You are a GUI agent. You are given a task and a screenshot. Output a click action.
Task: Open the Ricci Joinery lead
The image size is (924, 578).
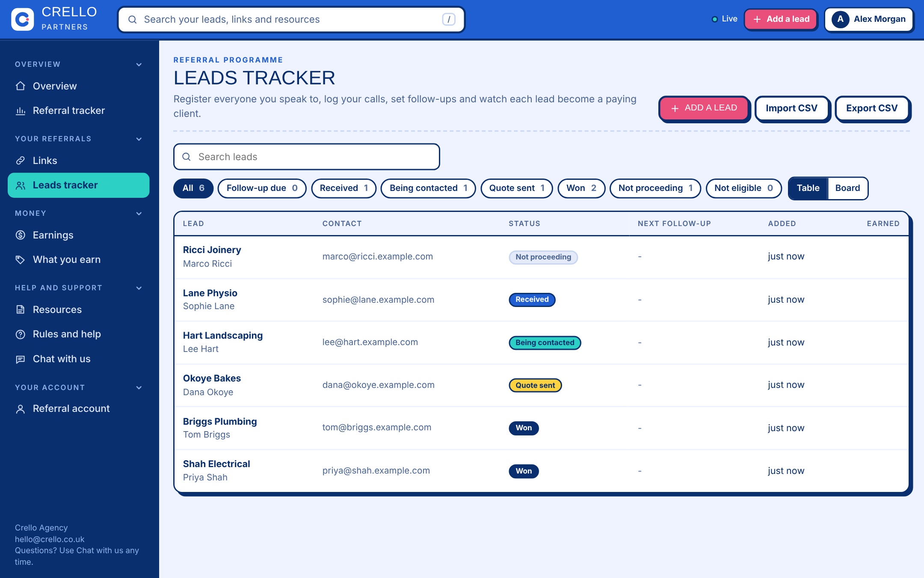(x=212, y=250)
